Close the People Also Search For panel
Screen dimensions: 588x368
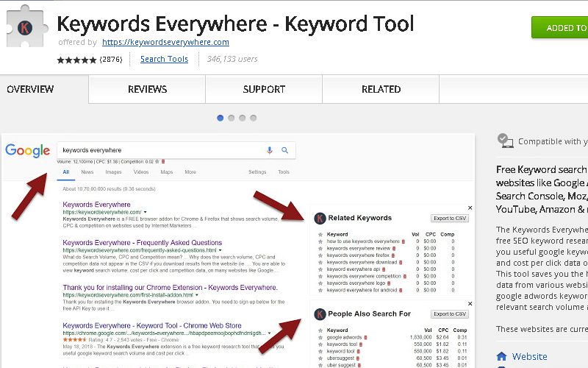pyautogui.click(x=470, y=304)
